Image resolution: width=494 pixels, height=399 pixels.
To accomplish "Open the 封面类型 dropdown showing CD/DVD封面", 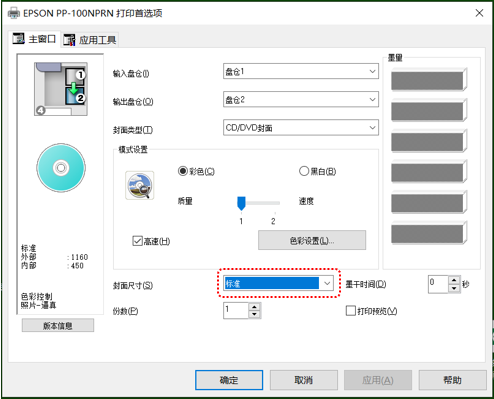I will tap(301, 127).
